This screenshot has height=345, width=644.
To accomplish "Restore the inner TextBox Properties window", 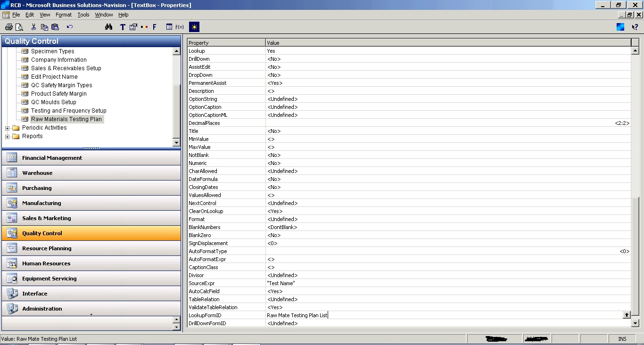I will [x=630, y=15].
